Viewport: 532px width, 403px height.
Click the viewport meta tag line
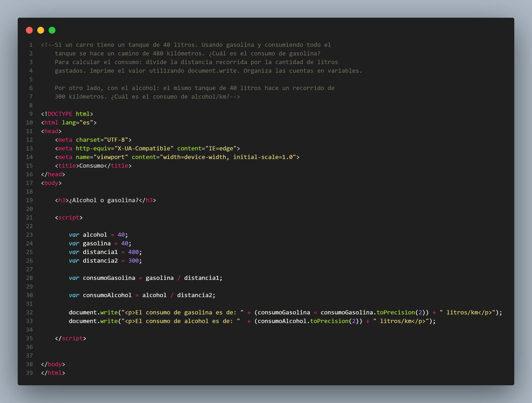click(177, 157)
